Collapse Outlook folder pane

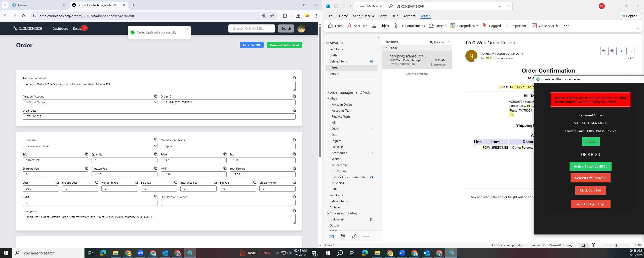pos(379,38)
